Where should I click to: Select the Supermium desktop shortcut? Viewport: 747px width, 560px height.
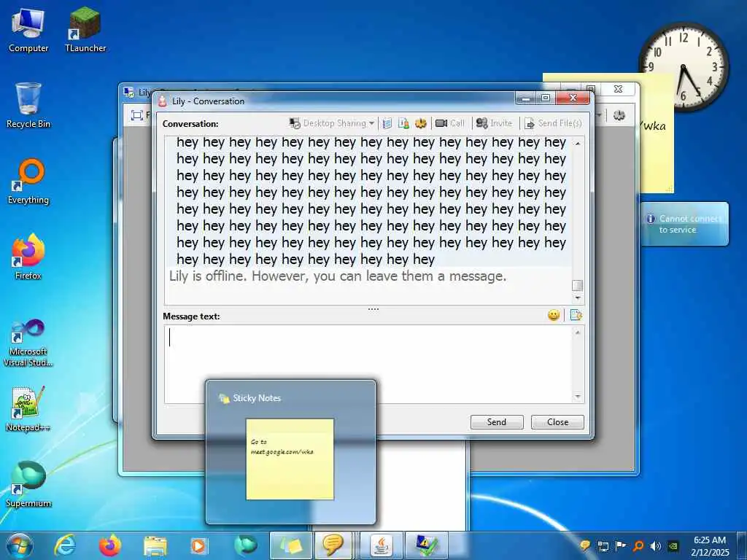click(28, 484)
